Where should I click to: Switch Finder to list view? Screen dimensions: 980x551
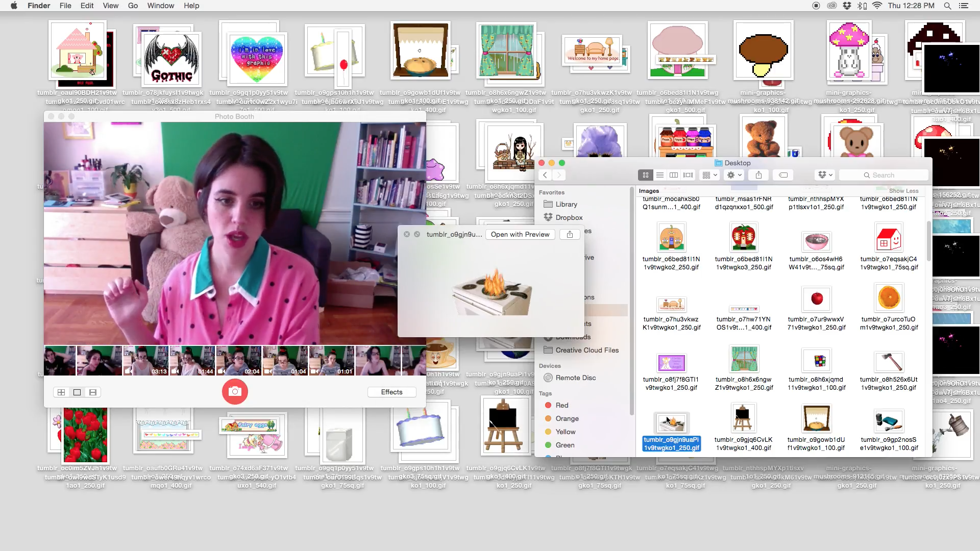(660, 175)
